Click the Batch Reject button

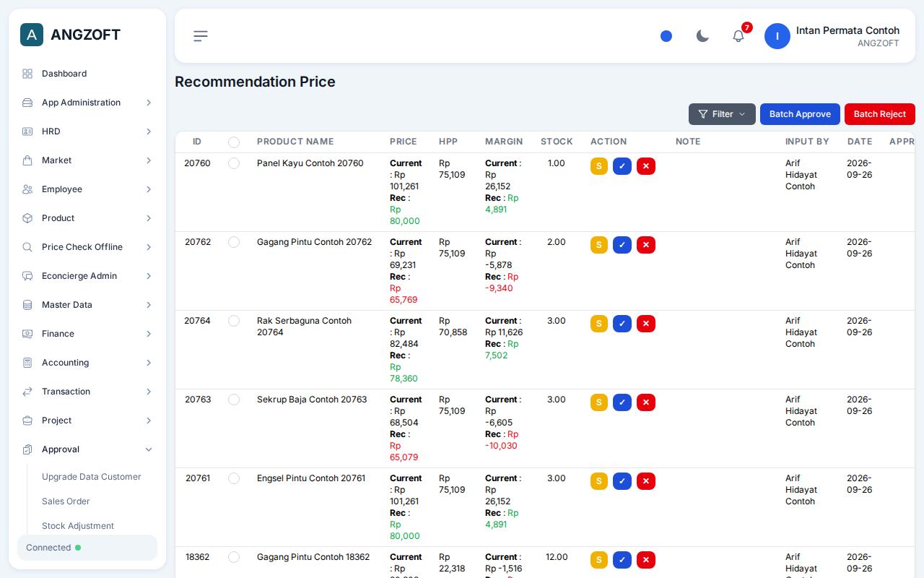880,114
